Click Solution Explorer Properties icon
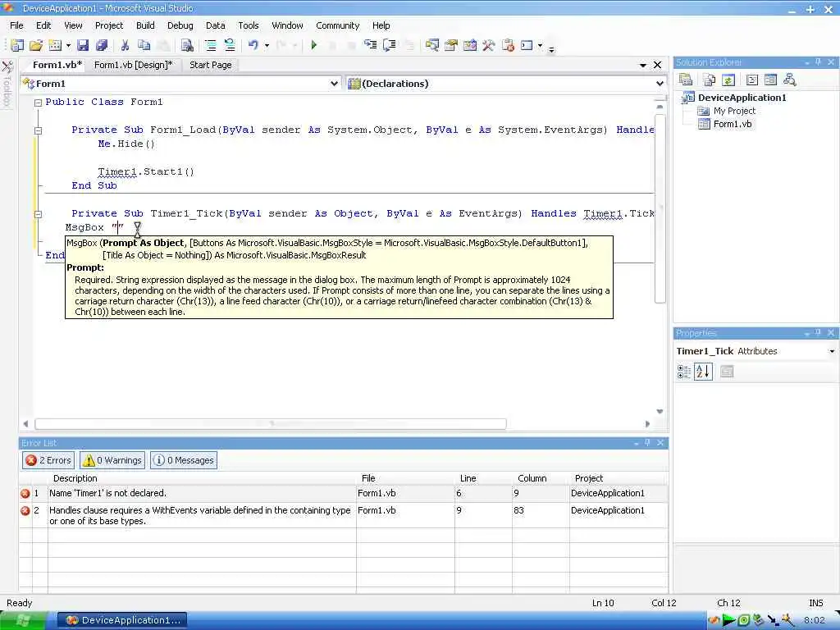The height and width of the screenshot is (630, 840). point(686,80)
